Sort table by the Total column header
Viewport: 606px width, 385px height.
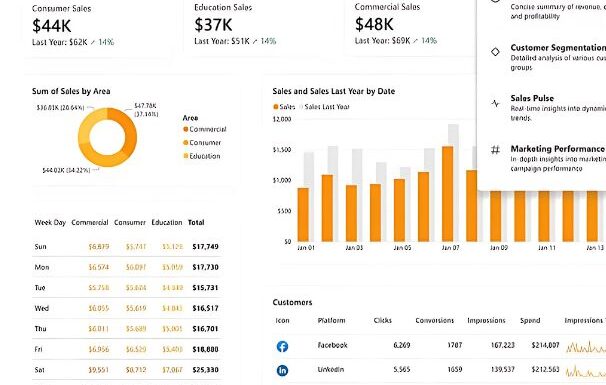pyautogui.click(x=196, y=222)
